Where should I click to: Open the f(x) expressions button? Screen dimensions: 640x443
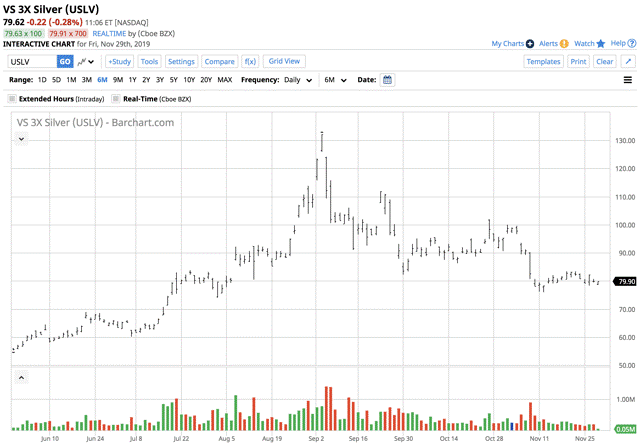[250, 62]
